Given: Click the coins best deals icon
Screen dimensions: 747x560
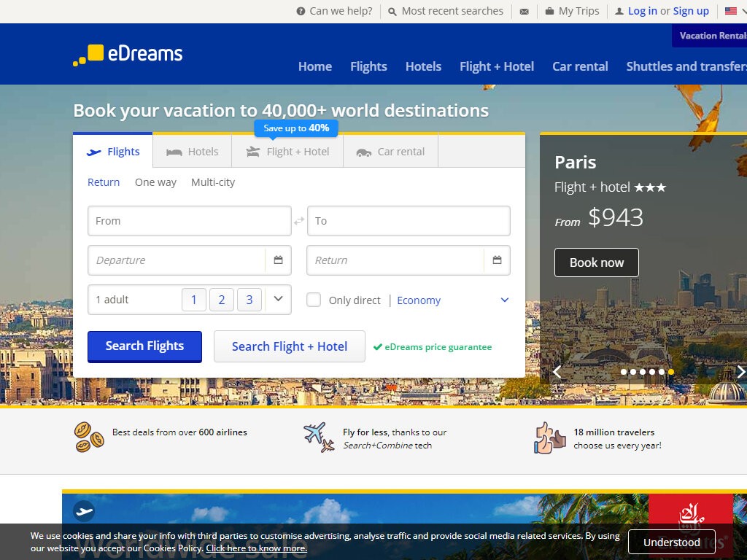Looking at the screenshot, I should (89, 437).
